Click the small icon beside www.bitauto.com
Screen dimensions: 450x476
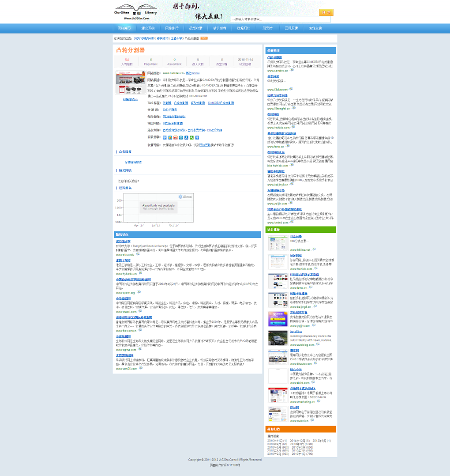coord(315,363)
